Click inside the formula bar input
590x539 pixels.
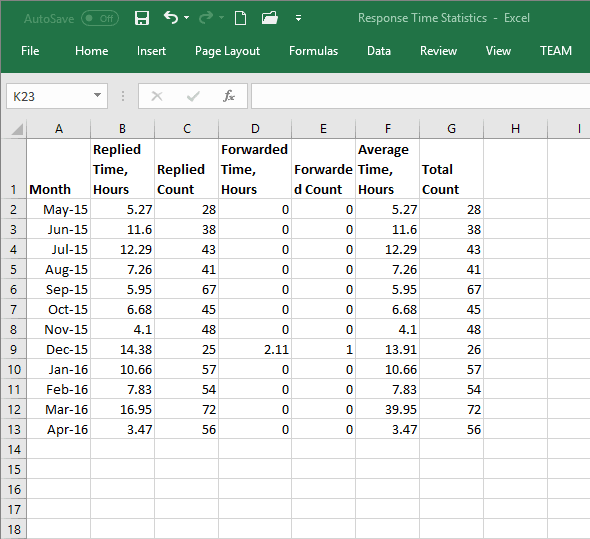point(420,96)
